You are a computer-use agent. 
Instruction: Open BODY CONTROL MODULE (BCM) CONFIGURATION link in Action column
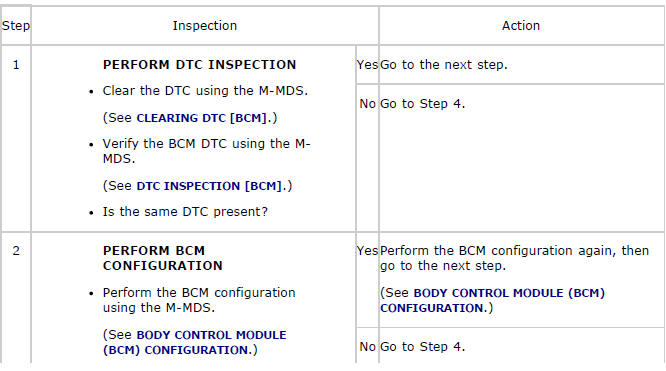pos(492,300)
